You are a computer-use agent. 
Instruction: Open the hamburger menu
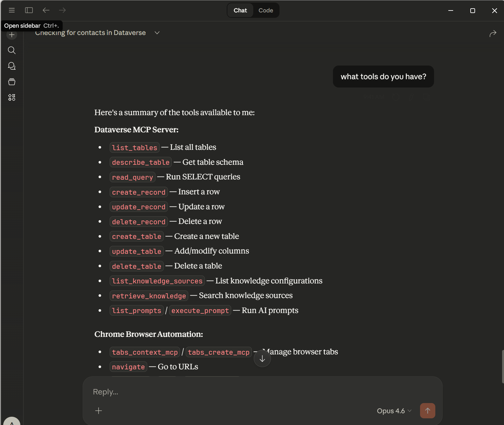[x=12, y=10]
